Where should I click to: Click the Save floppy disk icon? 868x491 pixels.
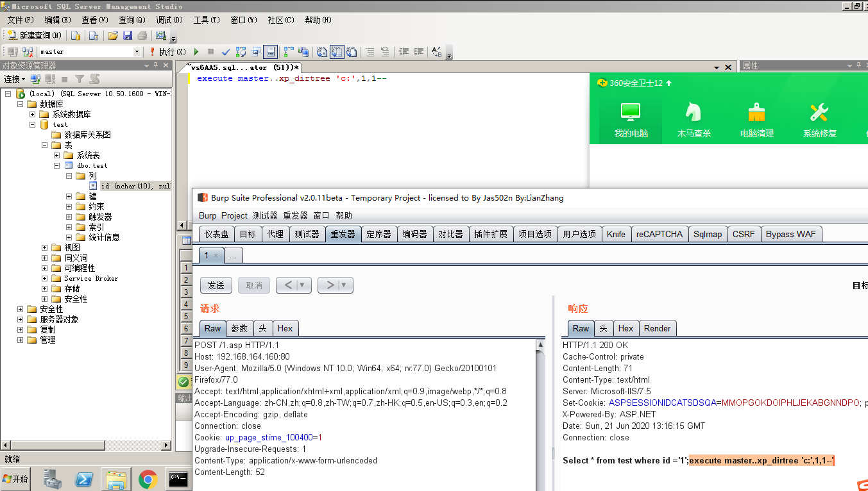[127, 35]
